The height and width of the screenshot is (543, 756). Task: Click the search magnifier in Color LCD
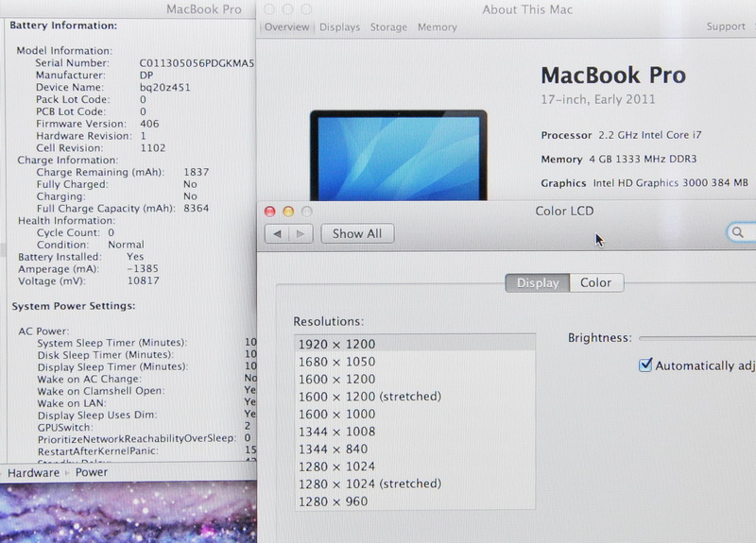pos(738,232)
